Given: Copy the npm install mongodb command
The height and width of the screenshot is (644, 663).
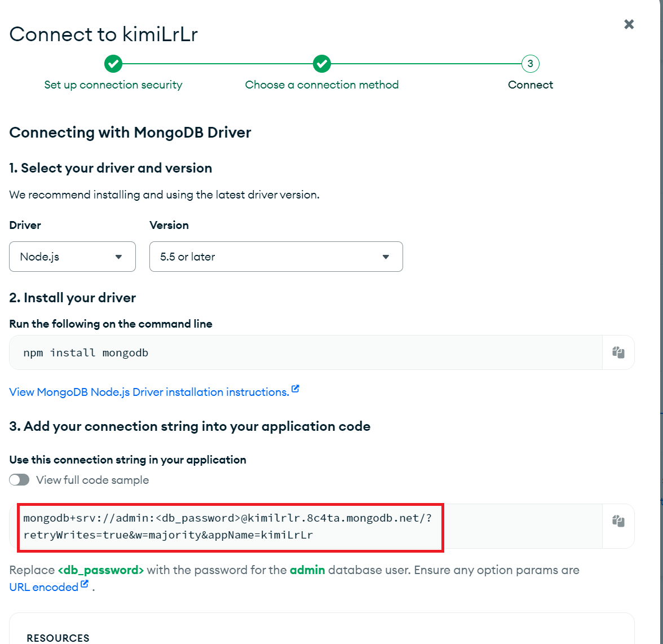Looking at the screenshot, I should (618, 352).
